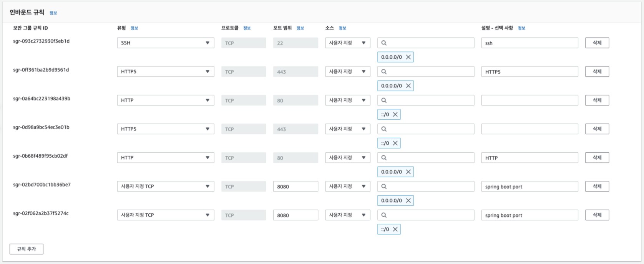Delete the sgr-02bd700bc1bb36be7 rule
644x264 pixels.
(x=597, y=186)
